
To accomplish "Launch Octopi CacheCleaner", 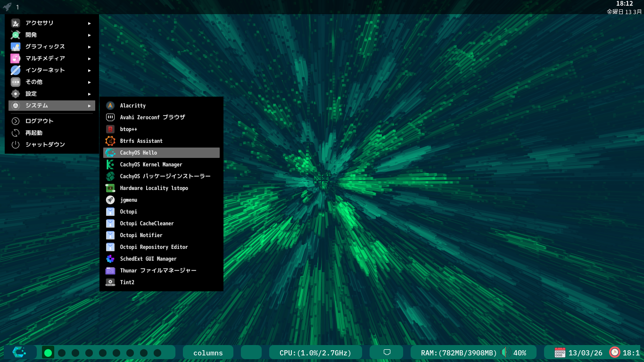I will point(161,223).
